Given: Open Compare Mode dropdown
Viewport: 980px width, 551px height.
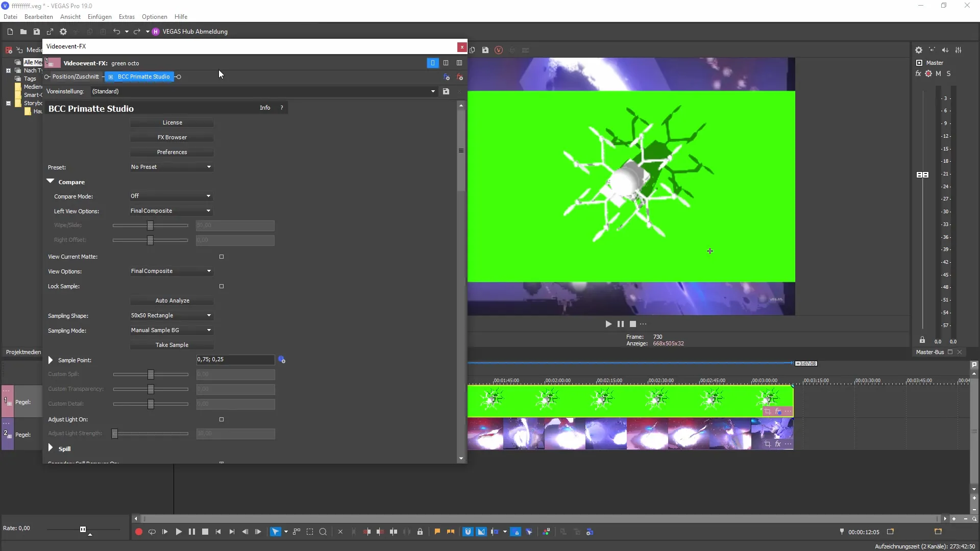Looking at the screenshot, I should pyautogui.click(x=171, y=196).
